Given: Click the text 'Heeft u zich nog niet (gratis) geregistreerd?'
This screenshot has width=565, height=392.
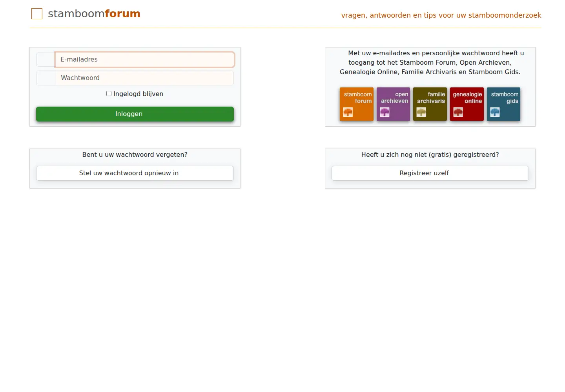Looking at the screenshot, I should (x=430, y=155).
